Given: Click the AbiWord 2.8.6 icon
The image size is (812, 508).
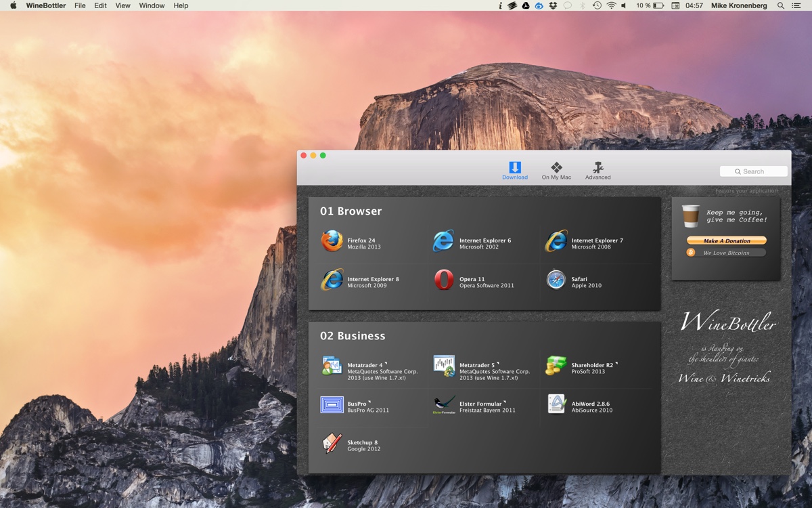Looking at the screenshot, I should click(556, 404).
